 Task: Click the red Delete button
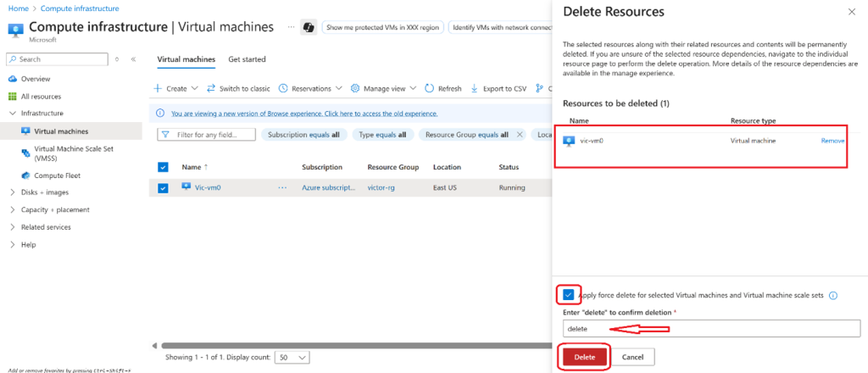(585, 357)
